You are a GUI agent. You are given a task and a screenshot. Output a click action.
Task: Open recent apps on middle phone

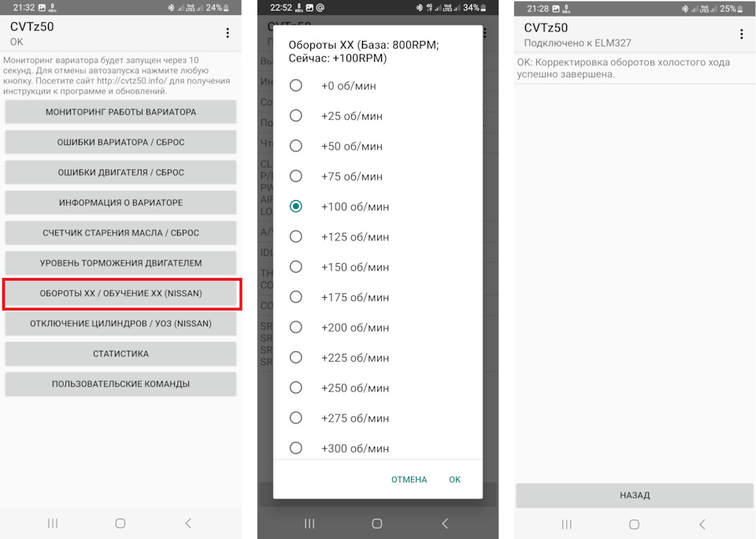(309, 523)
